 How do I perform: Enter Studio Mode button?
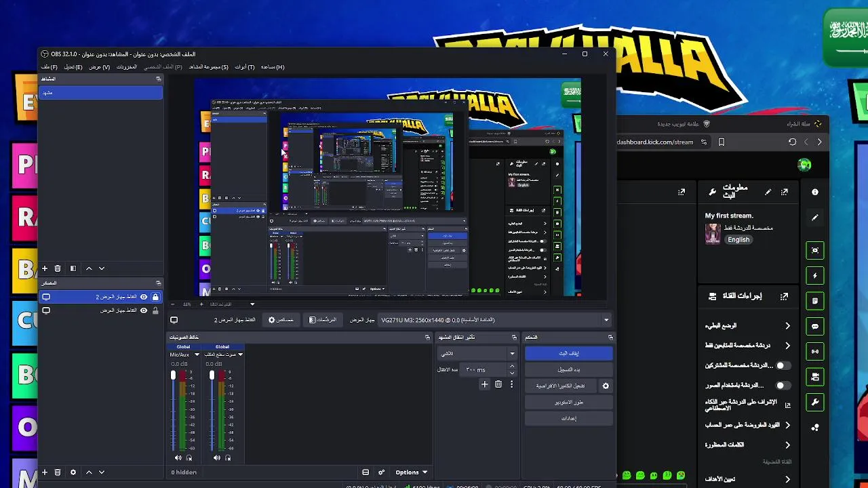click(568, 402)
